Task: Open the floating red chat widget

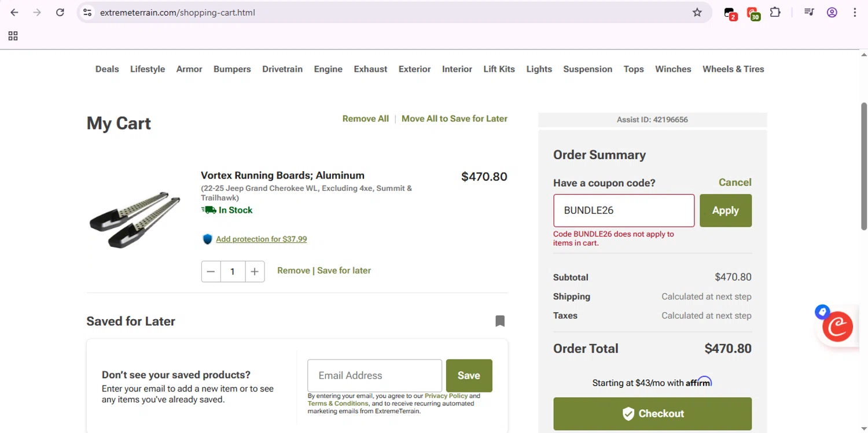Action: click(x=837, y=327)
